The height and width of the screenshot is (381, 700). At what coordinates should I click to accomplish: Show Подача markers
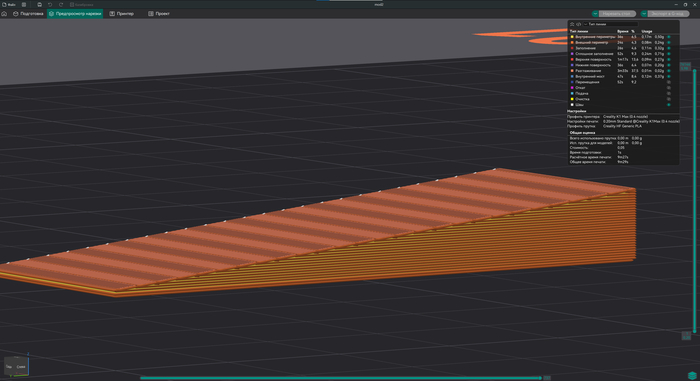669,93
